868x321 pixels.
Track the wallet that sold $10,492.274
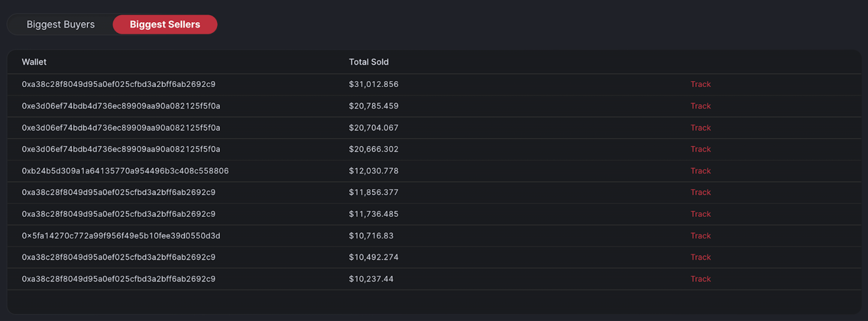pos(701,257)
